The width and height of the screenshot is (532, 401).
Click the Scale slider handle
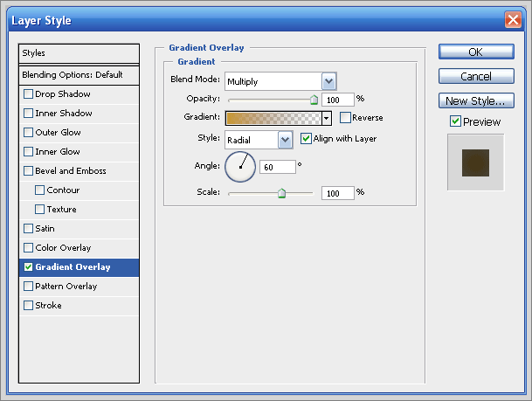click(x=281, y=193)
